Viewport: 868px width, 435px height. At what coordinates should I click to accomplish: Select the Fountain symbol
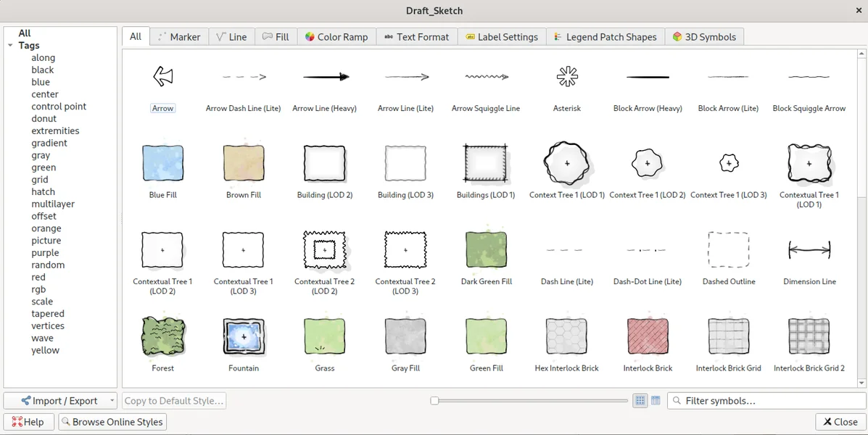[x=244, y=336]
